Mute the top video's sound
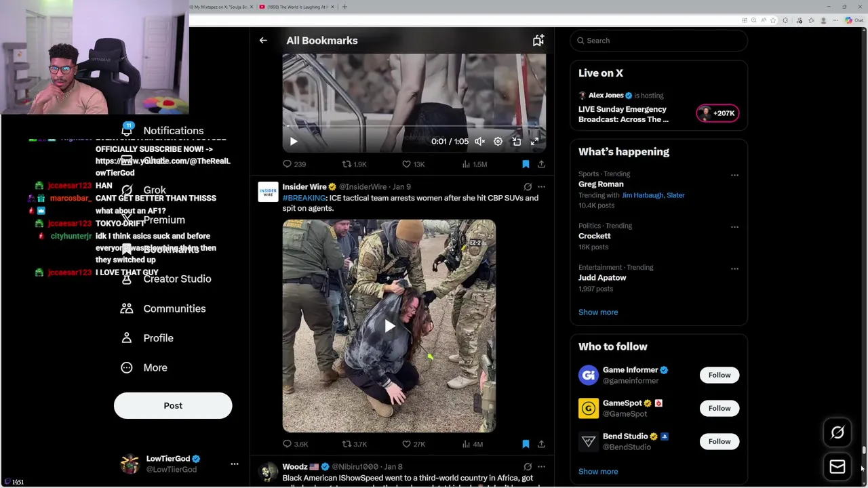This screenshot has height=488, width=868. coord(479,142)
